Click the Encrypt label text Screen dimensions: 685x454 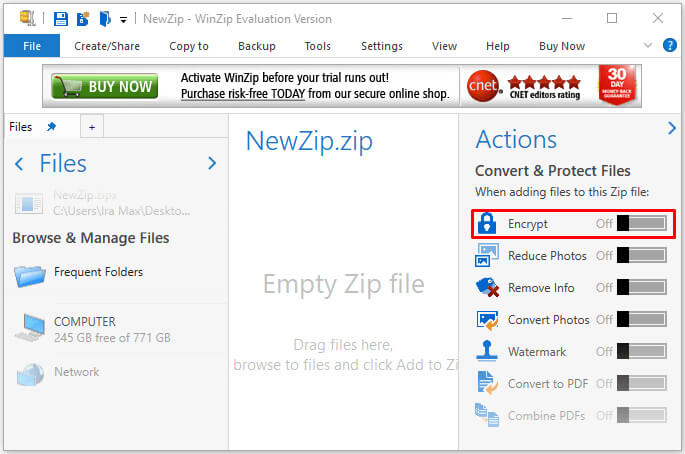tap(528, 224)
